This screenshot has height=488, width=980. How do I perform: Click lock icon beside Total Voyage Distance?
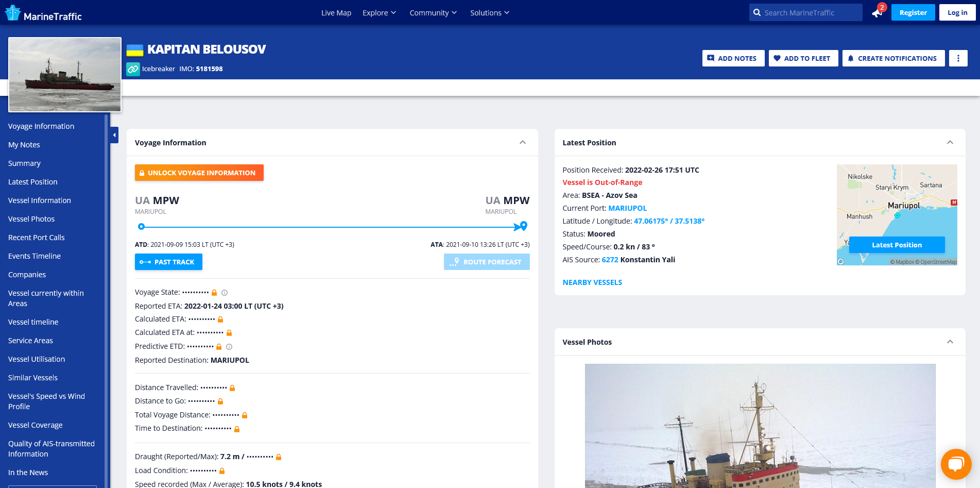pos(245,415)
